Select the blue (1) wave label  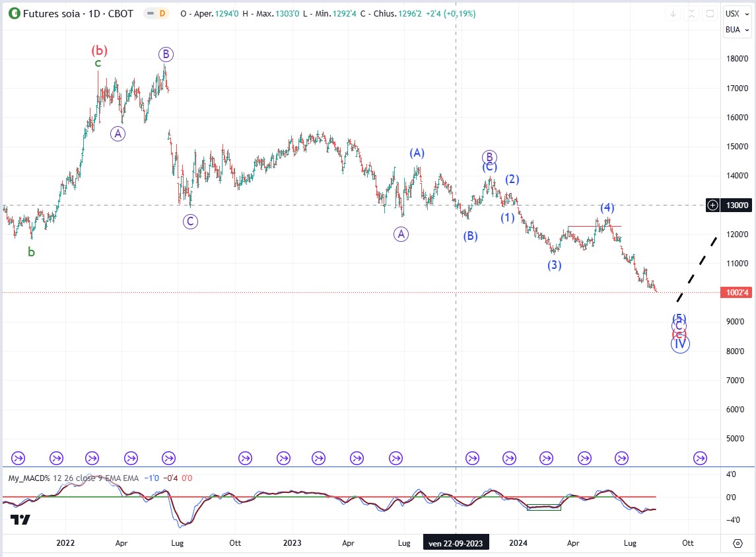click(x=507, y=217)
